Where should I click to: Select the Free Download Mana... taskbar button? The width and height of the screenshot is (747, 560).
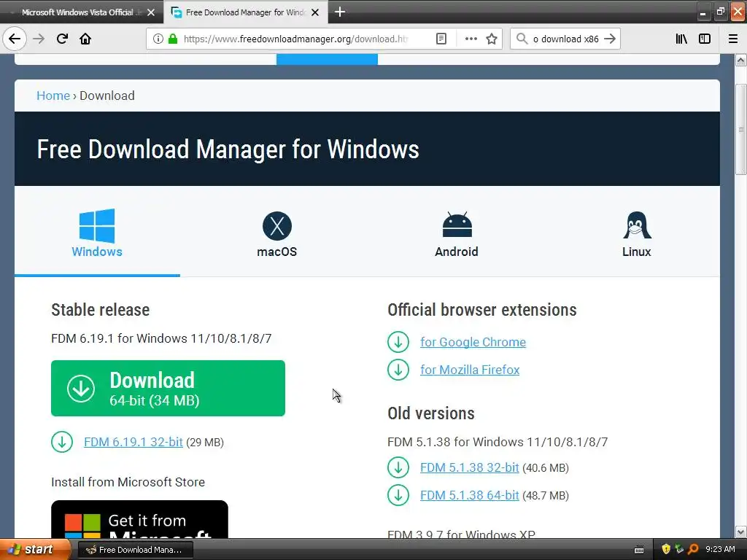pyautogui.click(x=135, y=550)
